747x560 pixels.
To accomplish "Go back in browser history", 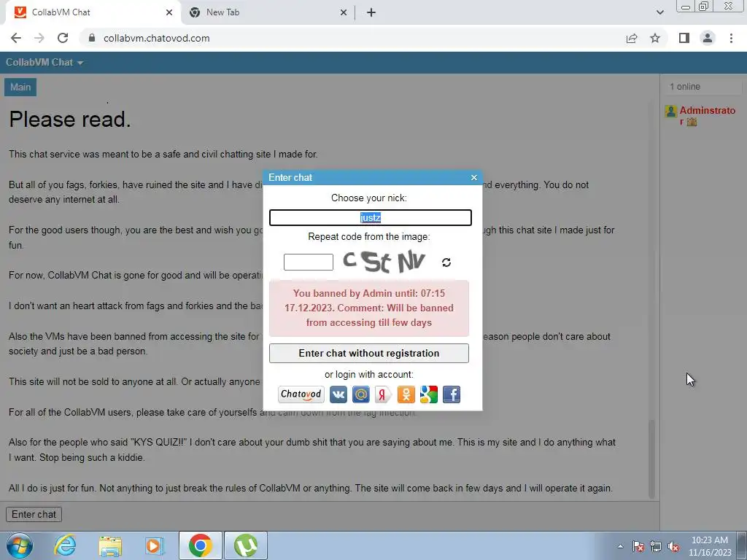I will [x=16, y=38].
